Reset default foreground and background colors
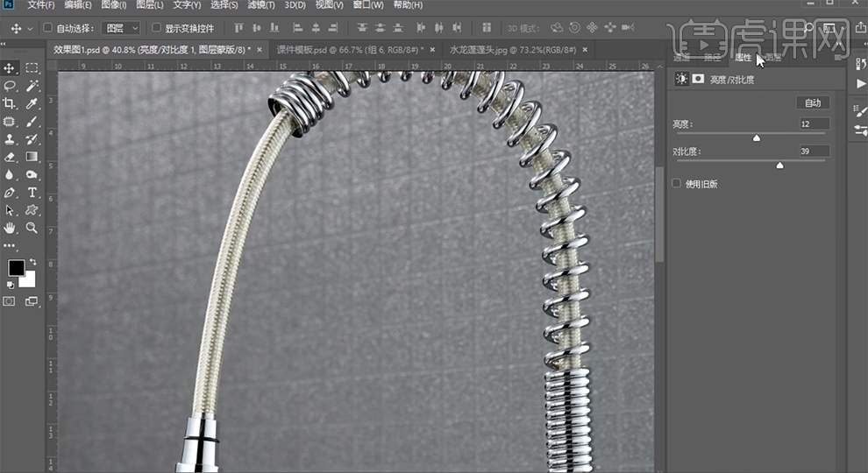The width and height of the screenshot is (868, 473). point(10,285)
